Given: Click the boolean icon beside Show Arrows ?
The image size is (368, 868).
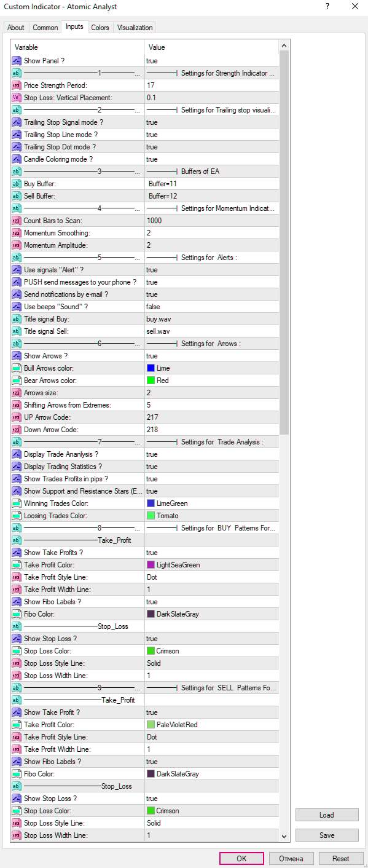Looking at the screenshot, I should click(x=17, y=356).
